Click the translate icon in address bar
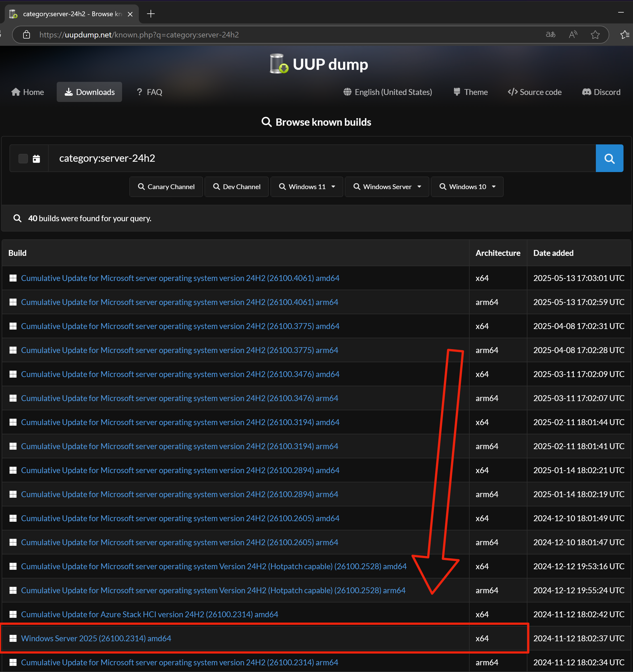 tap(550, 34)
